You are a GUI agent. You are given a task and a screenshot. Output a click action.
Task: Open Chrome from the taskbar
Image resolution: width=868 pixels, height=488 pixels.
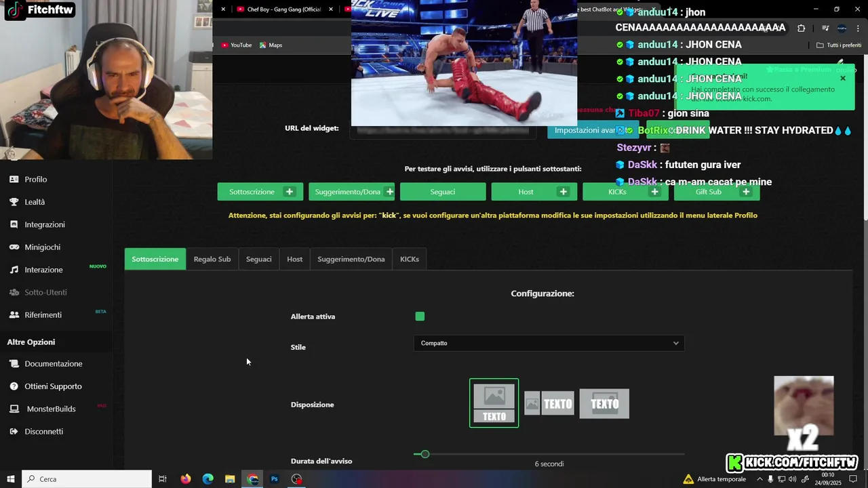coord(252,479)
